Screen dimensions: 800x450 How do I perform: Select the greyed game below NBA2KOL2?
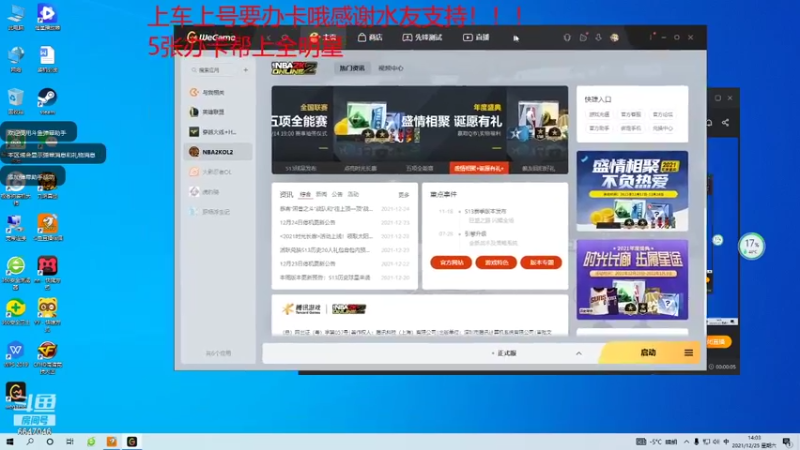pos(218,172)
